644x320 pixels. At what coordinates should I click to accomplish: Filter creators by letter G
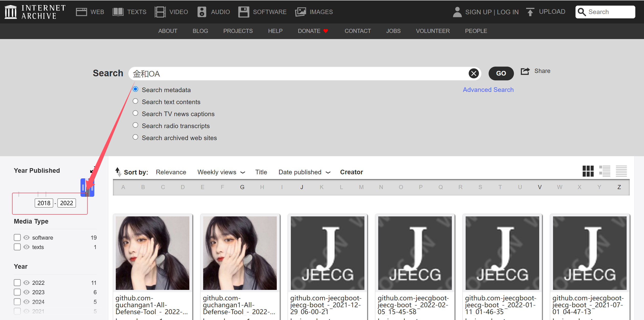coord(242,187)
